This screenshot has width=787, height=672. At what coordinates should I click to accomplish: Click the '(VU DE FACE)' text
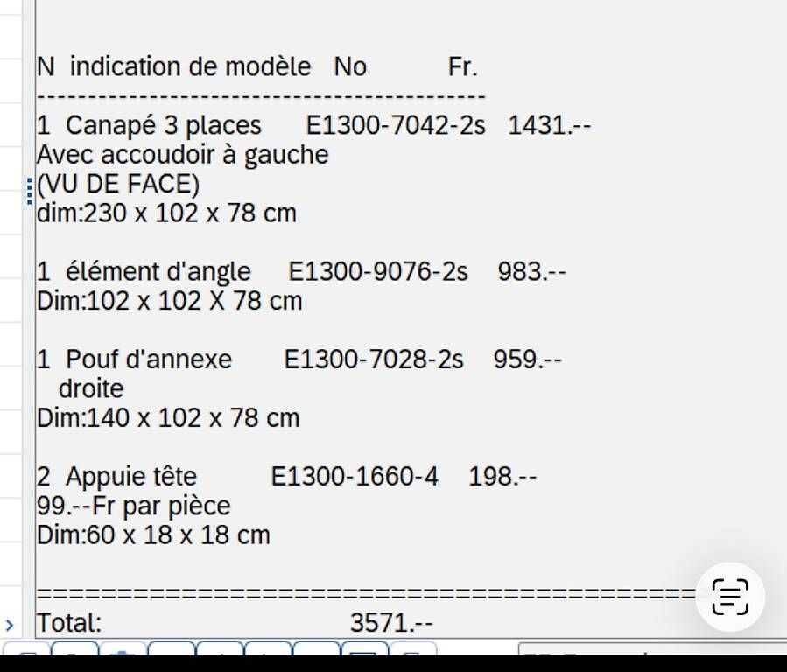click(x=118, y=184)
